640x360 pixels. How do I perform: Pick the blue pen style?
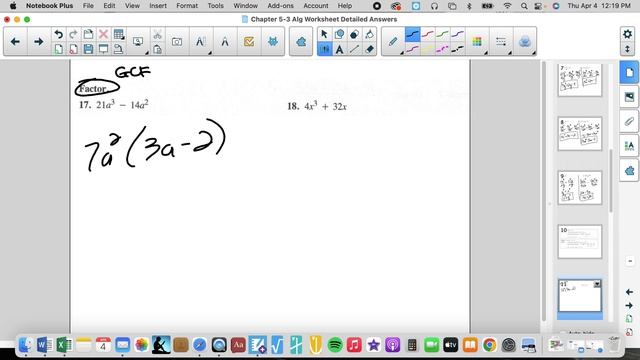point(412,34)
